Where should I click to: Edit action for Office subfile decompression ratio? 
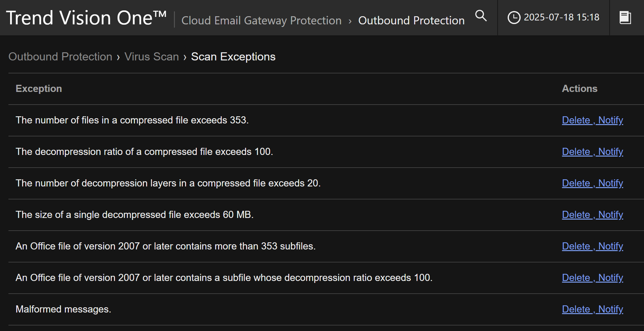pos(592,278)
